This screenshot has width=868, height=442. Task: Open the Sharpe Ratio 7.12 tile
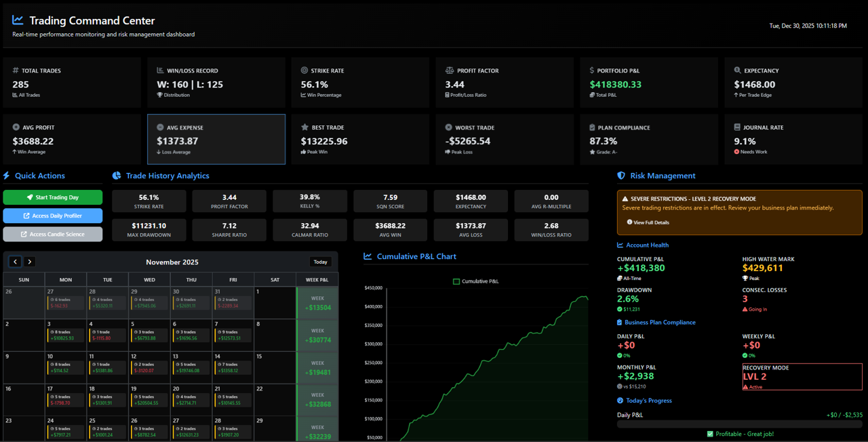pyautogui.click(x=229, y=230)
